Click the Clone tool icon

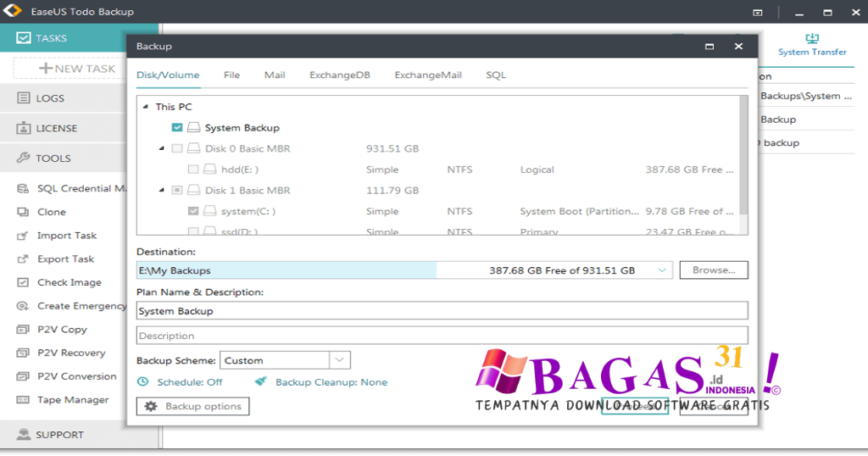23,212
